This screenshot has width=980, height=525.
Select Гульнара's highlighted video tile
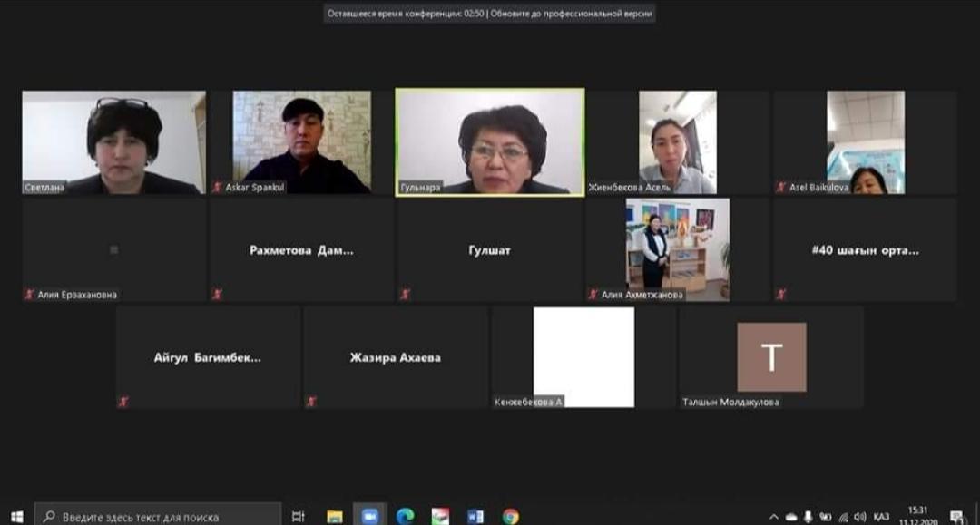(x=490, y=141)
